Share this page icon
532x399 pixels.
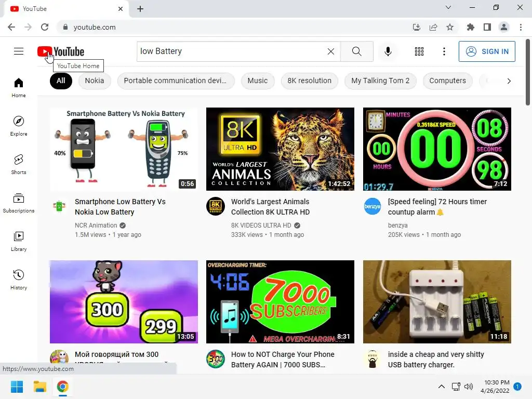click(433, 27)
